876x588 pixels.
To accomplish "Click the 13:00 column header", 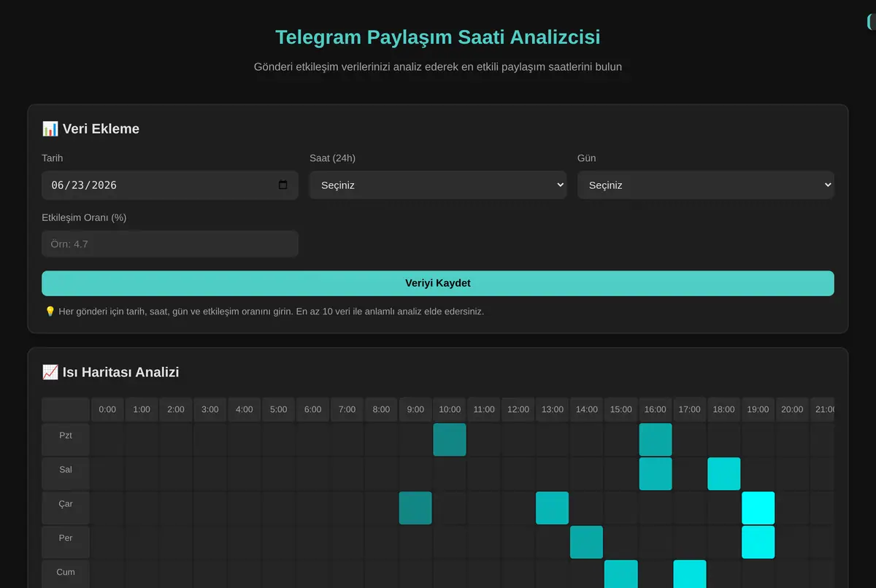I will [x=553, y=409].
